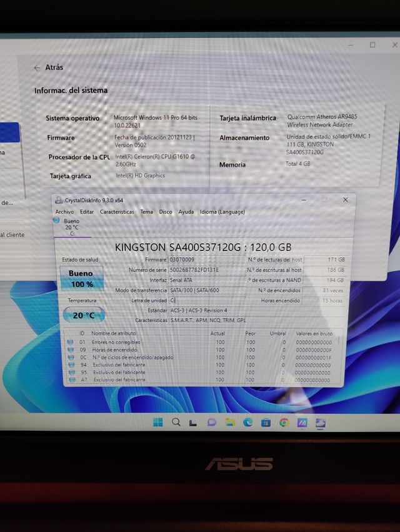Click status orb for Horas de encendido
The image size is (400, 532).
pos(71,350)
